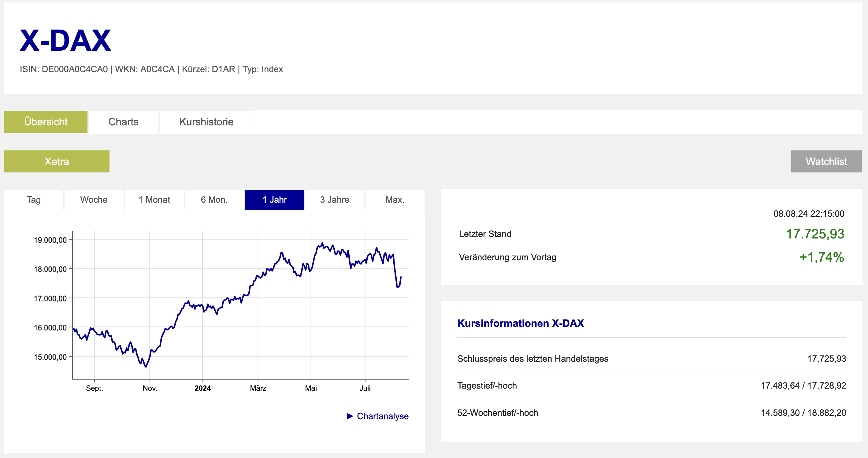Image resolution: width=868 pixels, height=458 pixels.
Task: Click the Chartanalyse arrow icon
Action: click(350, 416)
